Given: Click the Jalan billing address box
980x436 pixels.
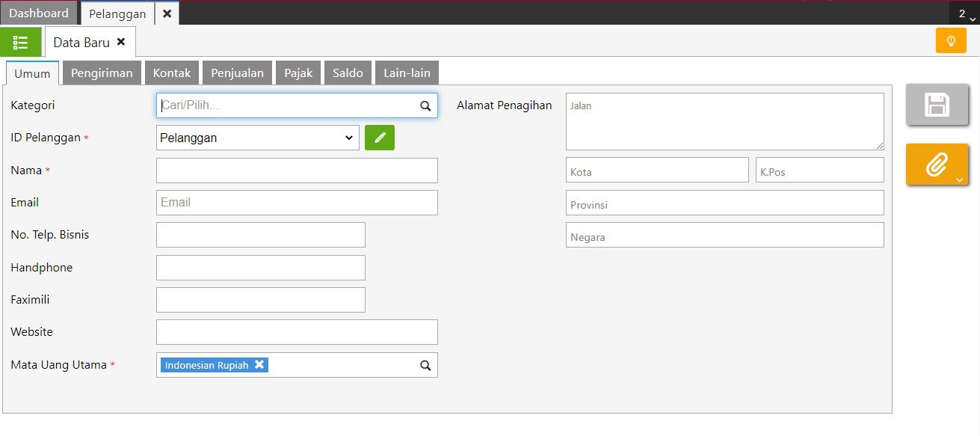Looking at the screenshot, I should (x=724, y=120).
